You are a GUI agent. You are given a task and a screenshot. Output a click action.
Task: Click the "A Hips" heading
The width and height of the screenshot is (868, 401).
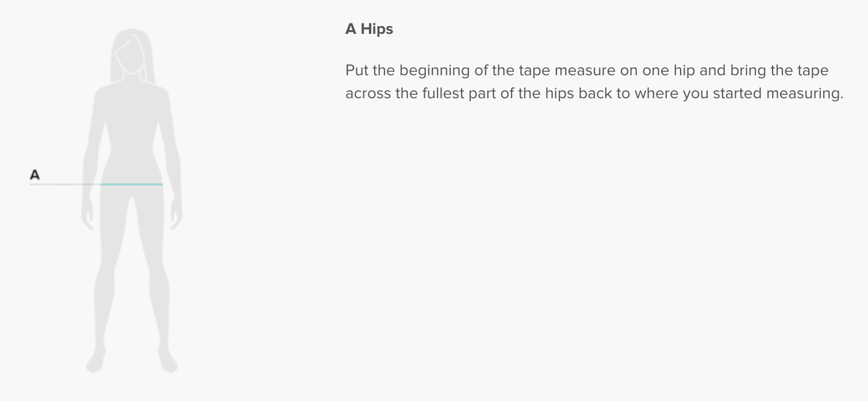pyautogui.click(x=369, y=29)
